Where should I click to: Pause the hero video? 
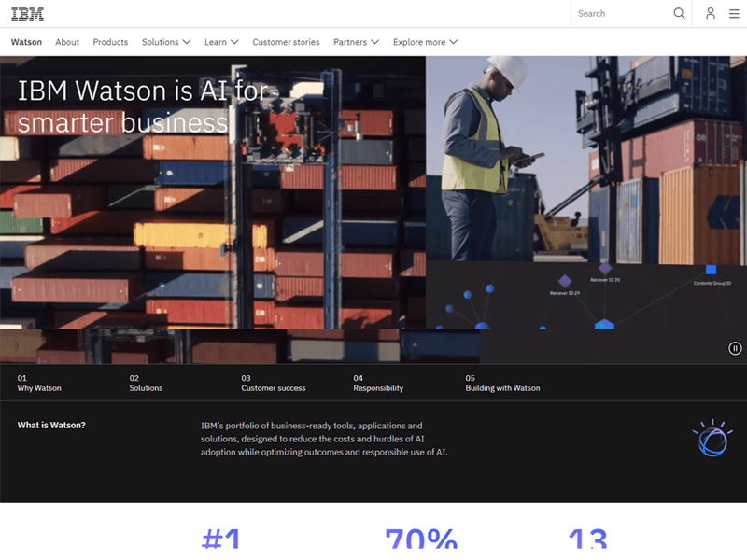(x=735, y=348)
